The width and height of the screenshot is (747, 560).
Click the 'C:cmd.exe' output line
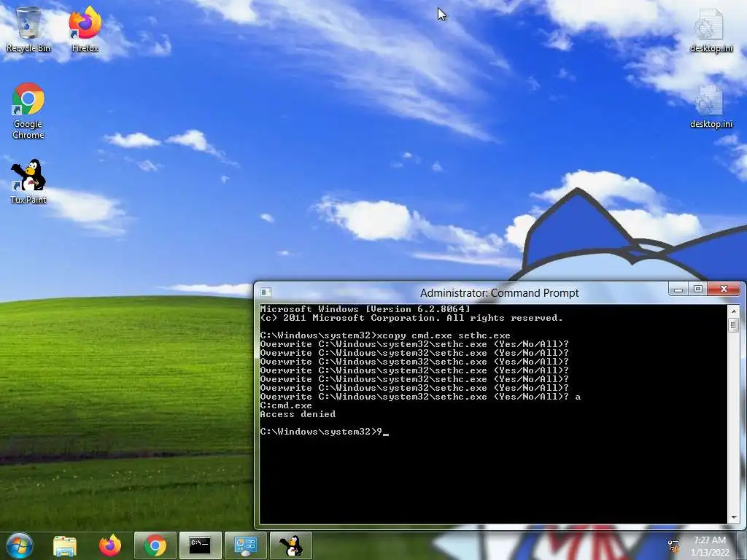tap(286, 405)
